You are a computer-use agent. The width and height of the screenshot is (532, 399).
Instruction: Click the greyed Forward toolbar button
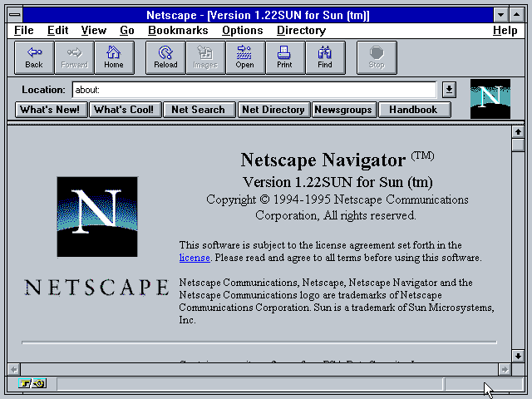pyautogui.click(x=74, y=57)
